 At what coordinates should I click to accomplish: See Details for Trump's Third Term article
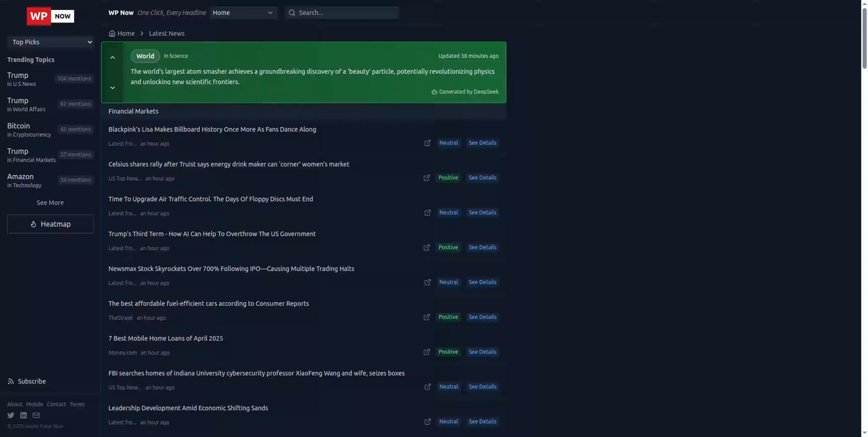pos(482,247)
